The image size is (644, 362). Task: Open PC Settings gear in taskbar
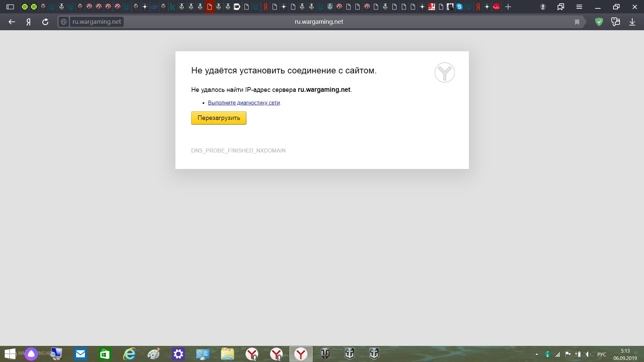click(178, 354)
